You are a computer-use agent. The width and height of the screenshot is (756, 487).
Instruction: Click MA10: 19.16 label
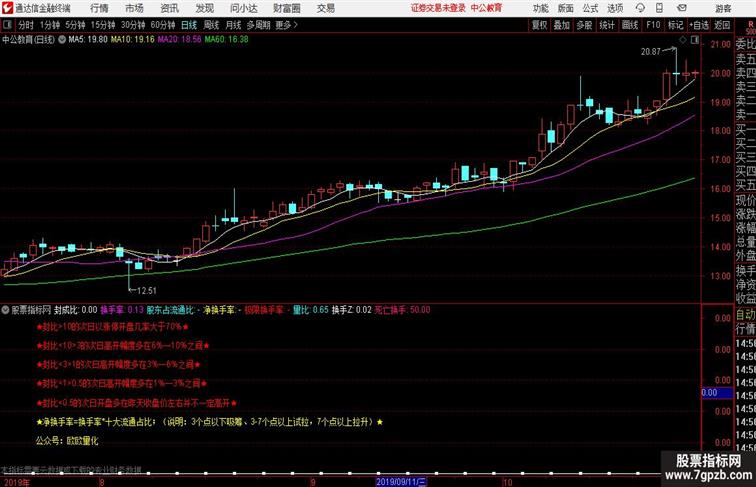click(x=133, y=40)
